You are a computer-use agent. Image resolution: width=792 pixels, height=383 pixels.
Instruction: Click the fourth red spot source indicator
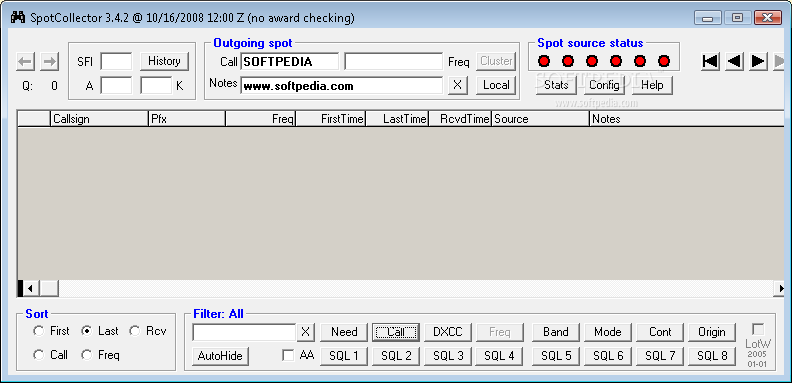616,61
